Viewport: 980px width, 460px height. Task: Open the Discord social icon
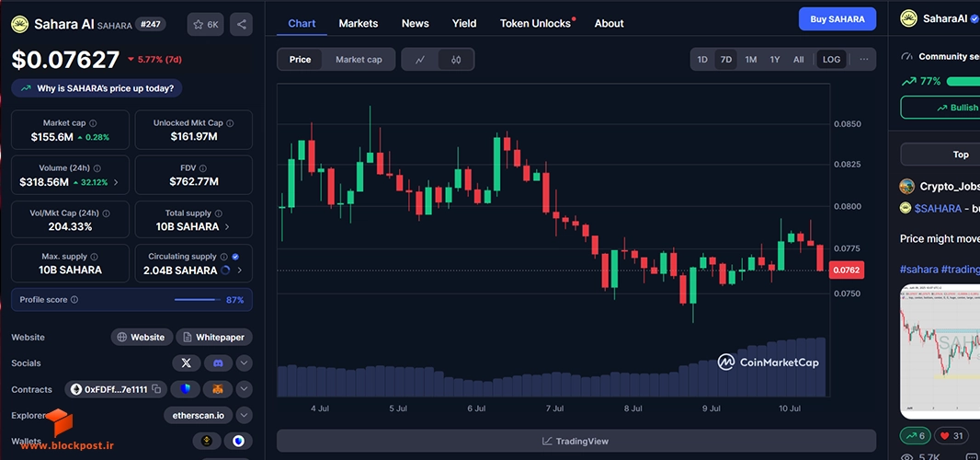tap(218, 363)
